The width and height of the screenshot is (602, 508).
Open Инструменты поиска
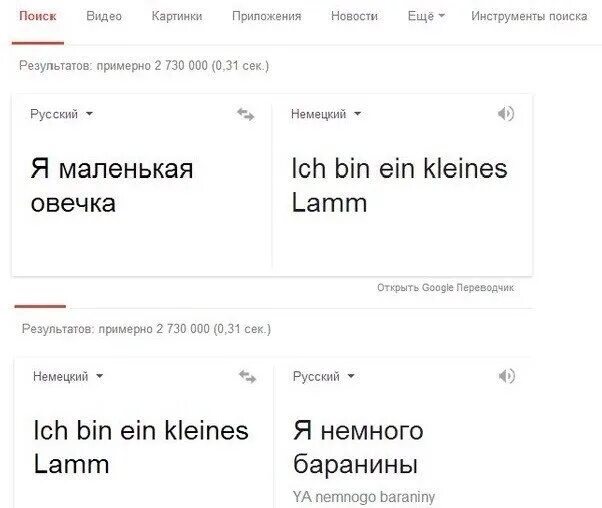point(529,16)
